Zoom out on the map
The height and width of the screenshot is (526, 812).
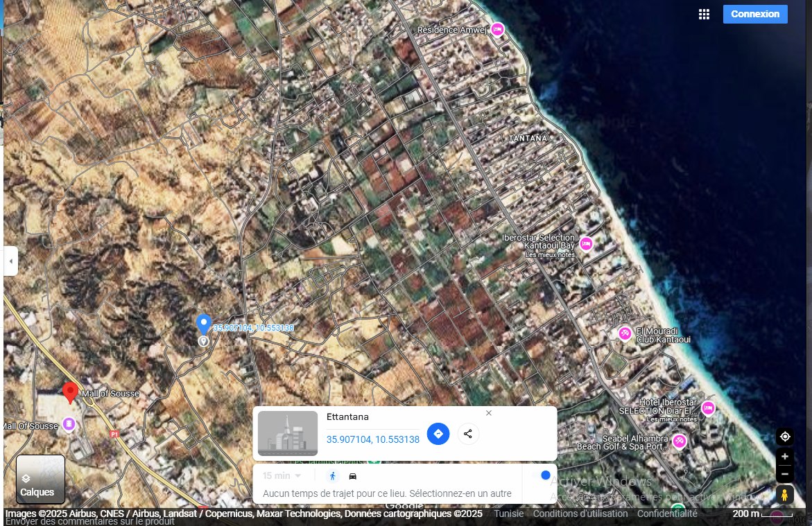pyautogui.click(x=785, y=474)
